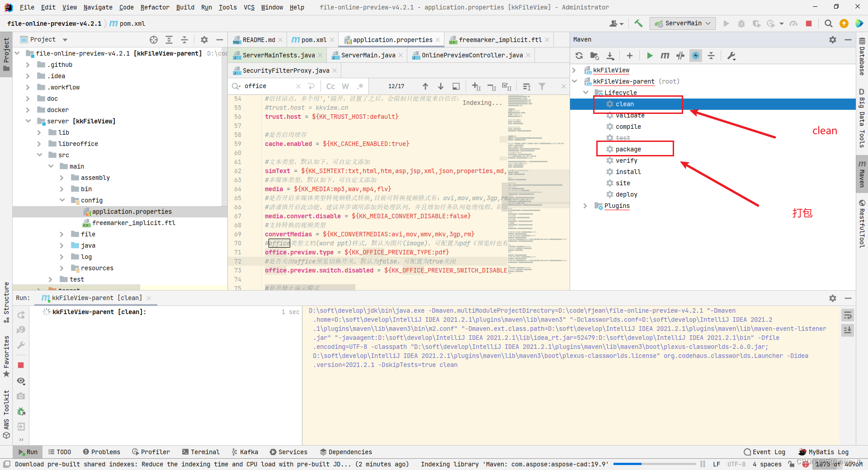Toggle the eye icon in Run sidebar
The image size is (868, 470).
pos(21,381)
